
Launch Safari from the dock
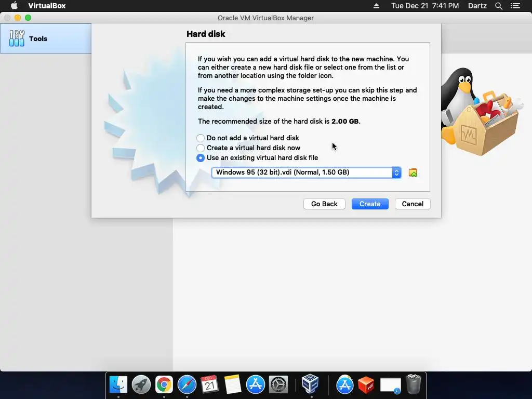point(187,384)
